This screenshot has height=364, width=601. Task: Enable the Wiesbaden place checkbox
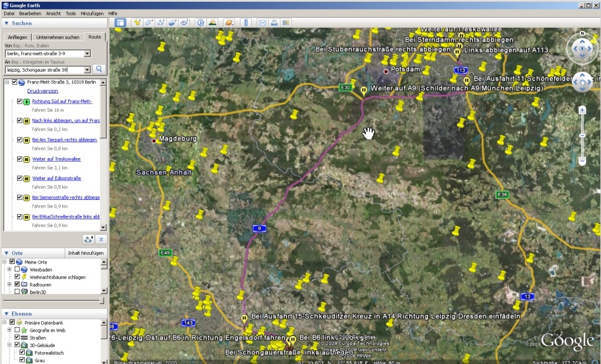point(17,269)
